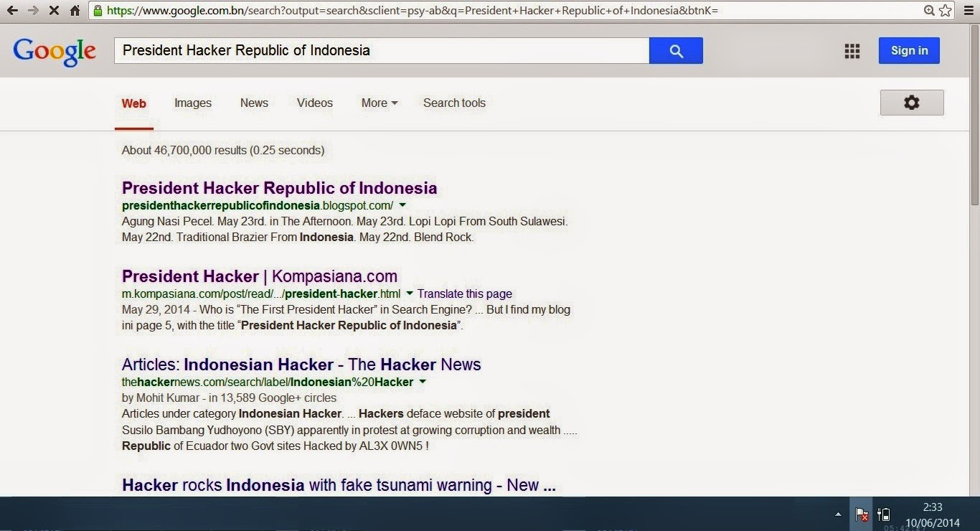The width and height of the screenshot is (980, 531).
Task: Bookmark this page with star icon
Action: pyautogui.click(x=946, y=11)
